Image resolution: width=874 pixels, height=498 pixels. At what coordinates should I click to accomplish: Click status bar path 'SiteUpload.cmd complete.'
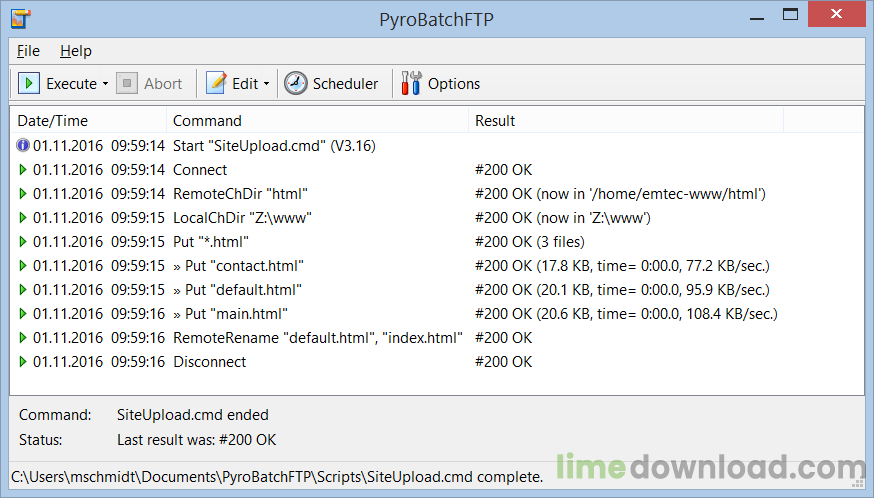click(x=277, y=477)
